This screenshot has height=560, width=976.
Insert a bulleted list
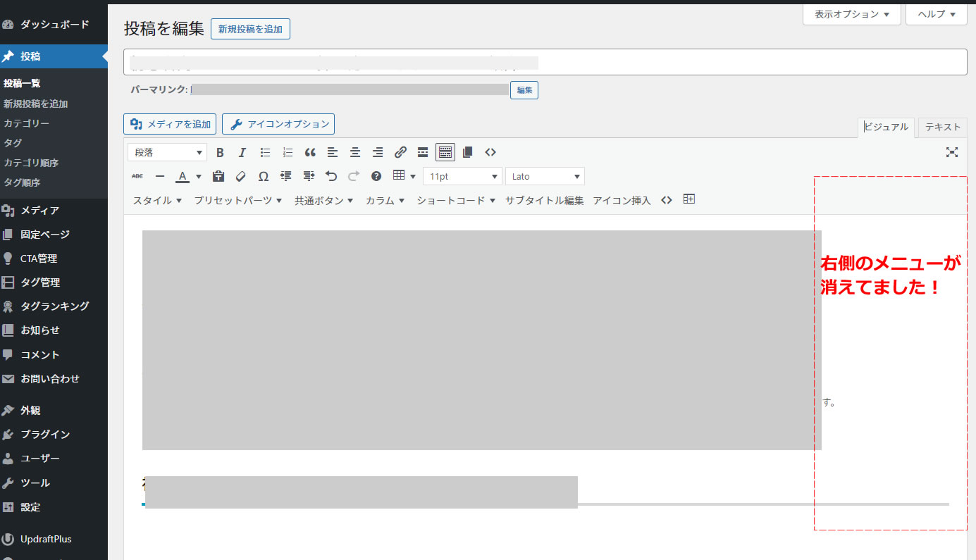click(265, 152)
